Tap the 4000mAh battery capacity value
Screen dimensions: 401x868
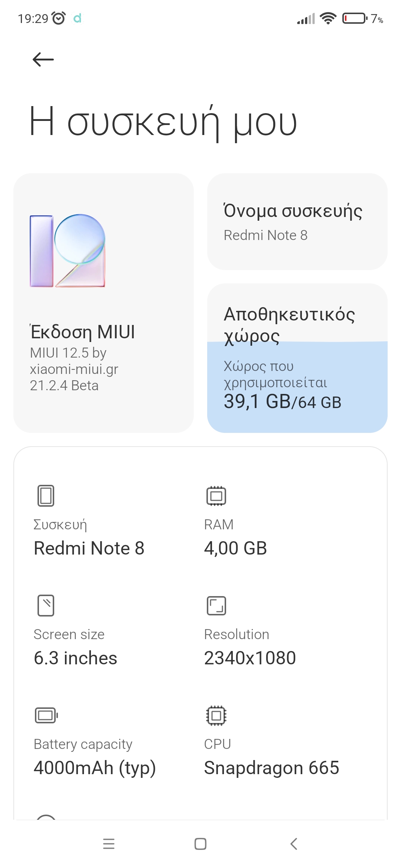pyautogui.click(x=94, y=768)
